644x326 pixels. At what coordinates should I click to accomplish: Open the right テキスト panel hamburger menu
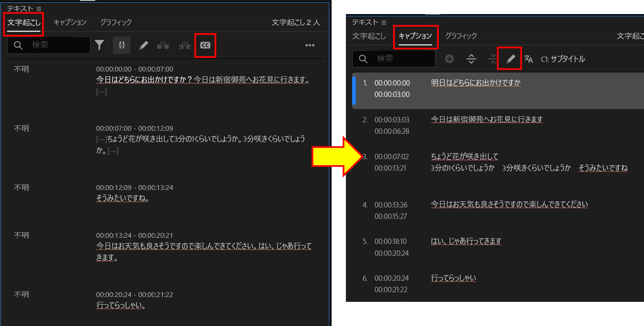coord(384,22)
